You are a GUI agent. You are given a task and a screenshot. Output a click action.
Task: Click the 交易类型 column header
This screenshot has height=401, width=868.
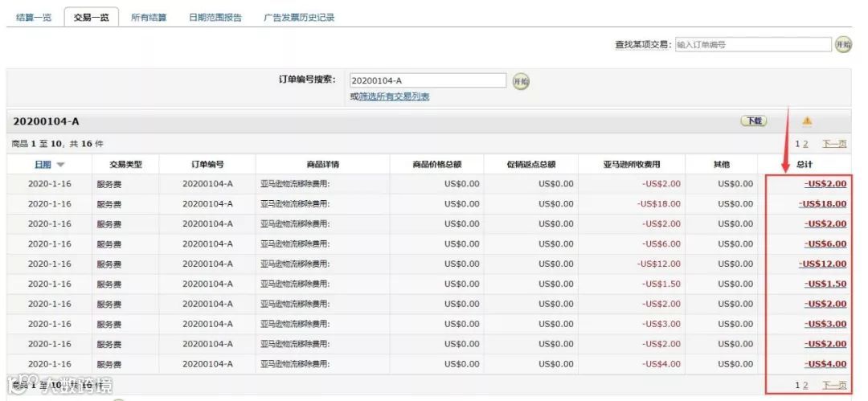125,165
